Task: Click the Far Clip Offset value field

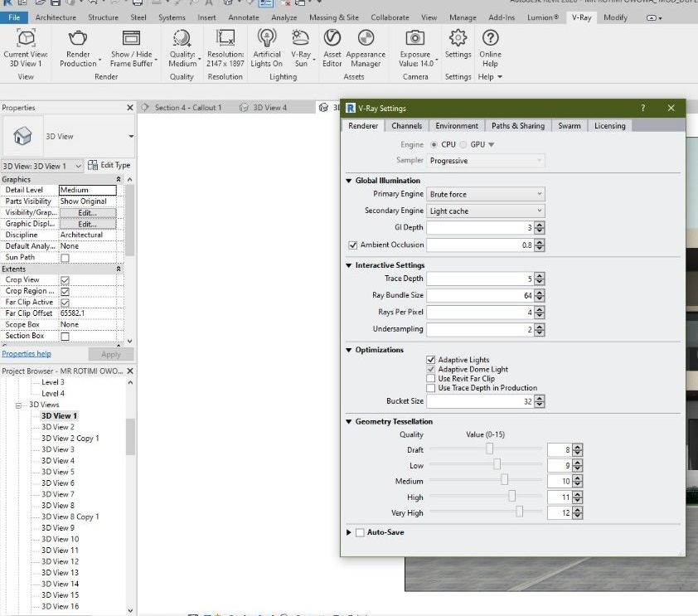Action: pos(88,313)
